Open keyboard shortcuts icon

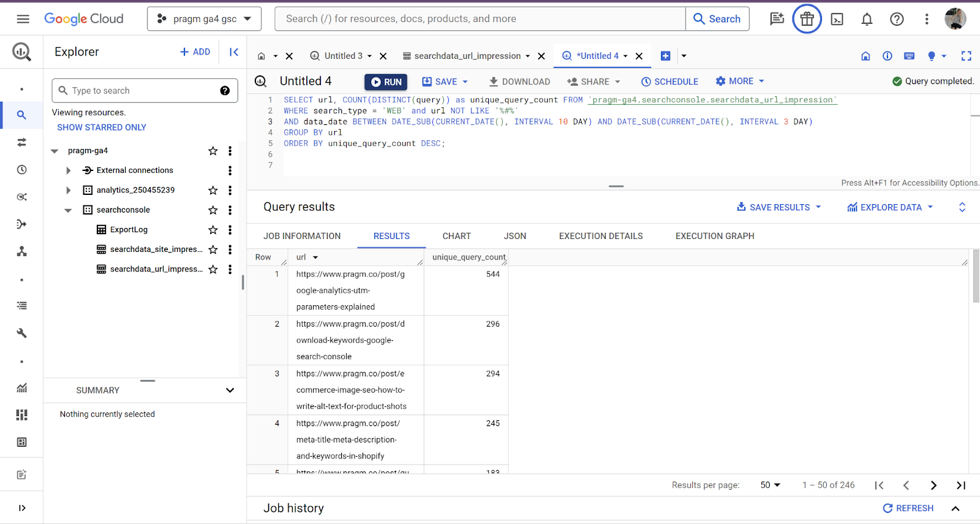909,56
